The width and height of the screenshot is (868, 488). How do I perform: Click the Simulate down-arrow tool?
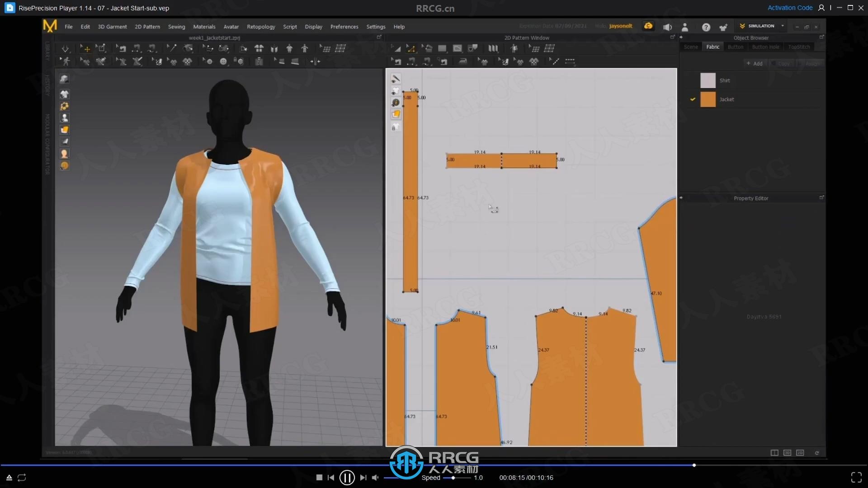(x=65, y=48)
